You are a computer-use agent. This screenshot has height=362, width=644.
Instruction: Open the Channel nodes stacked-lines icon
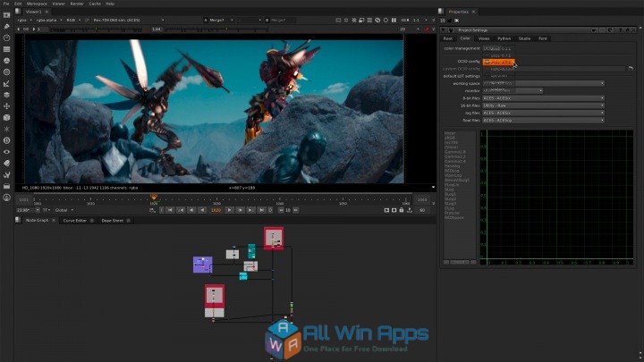point(6,49)
